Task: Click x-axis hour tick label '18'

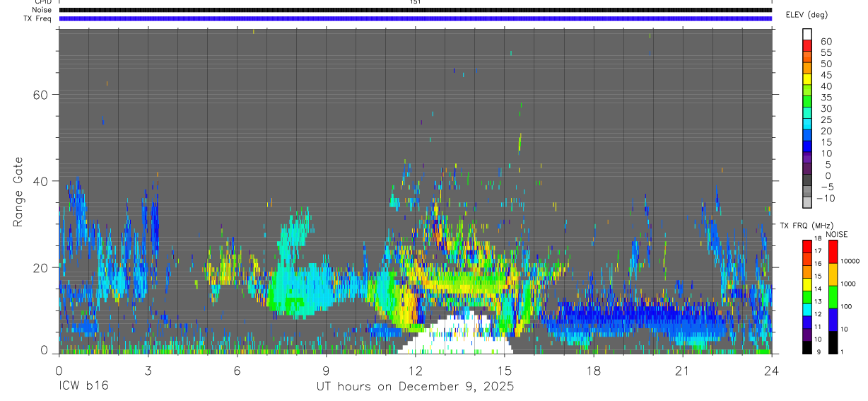Action: point(594,370)
